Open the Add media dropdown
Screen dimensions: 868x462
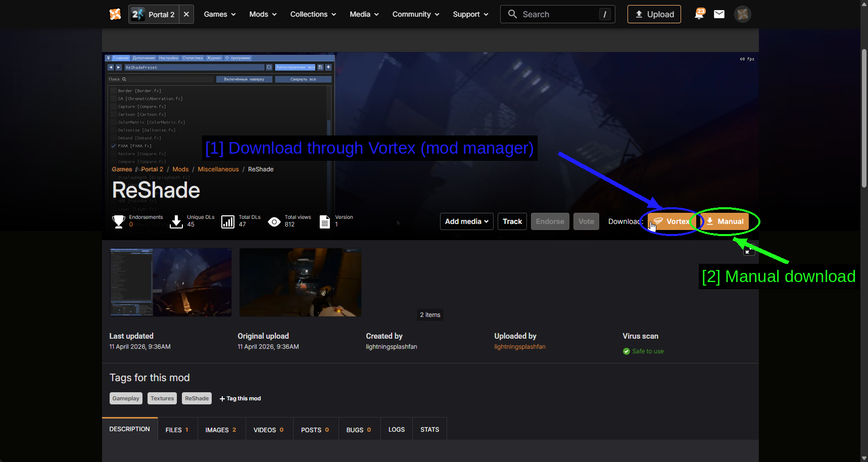pyautogui.click(x=467, y=221)
